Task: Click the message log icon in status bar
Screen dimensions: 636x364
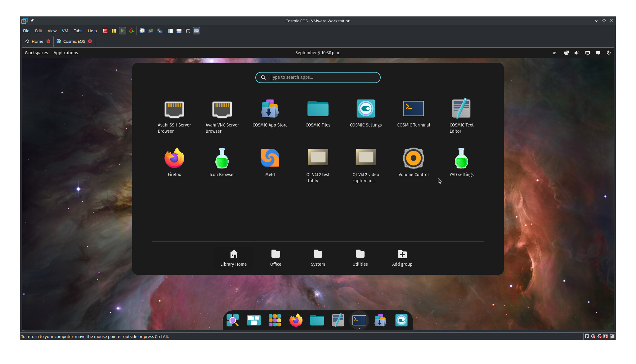Action: [612, 336]
